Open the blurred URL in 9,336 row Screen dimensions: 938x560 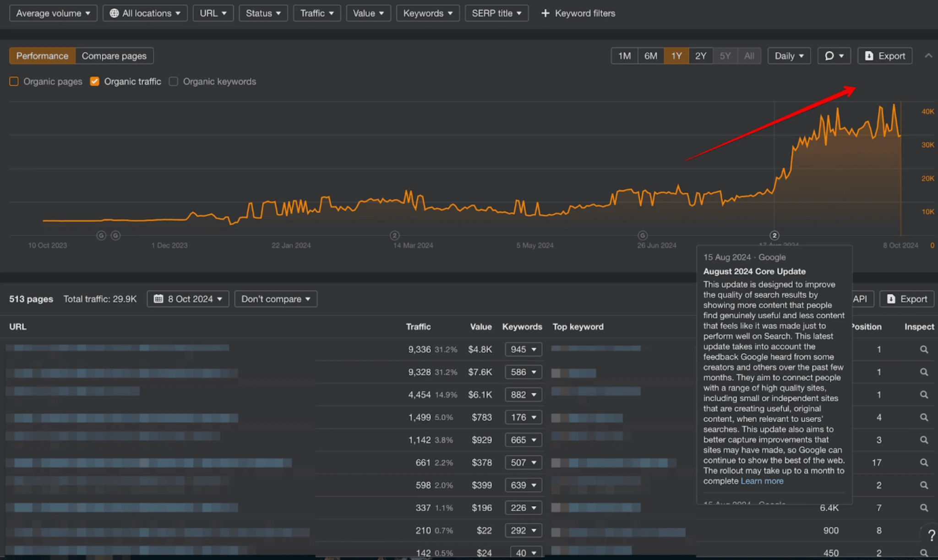[118, 348]
